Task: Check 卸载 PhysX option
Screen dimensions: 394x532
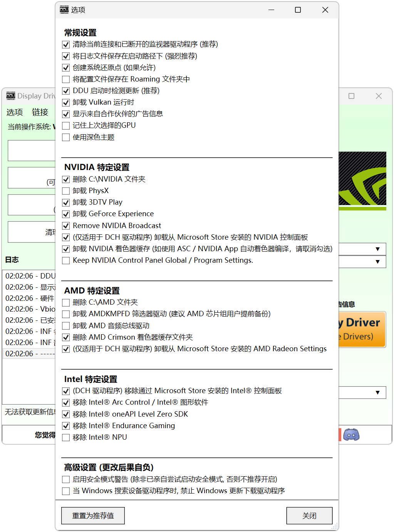Action: tap(66, 191)
